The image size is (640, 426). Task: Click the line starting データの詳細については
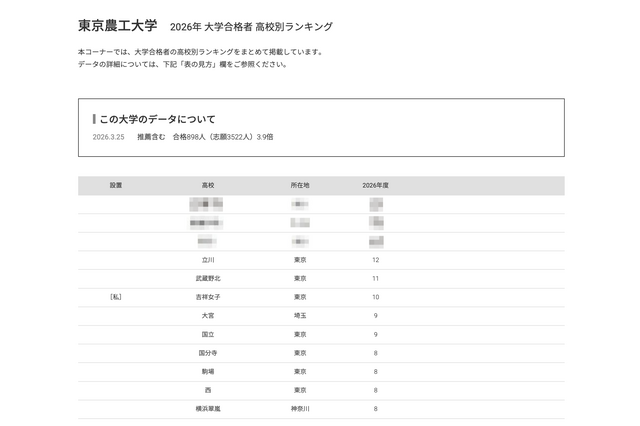pyautogui.click(x=183, y=64)
